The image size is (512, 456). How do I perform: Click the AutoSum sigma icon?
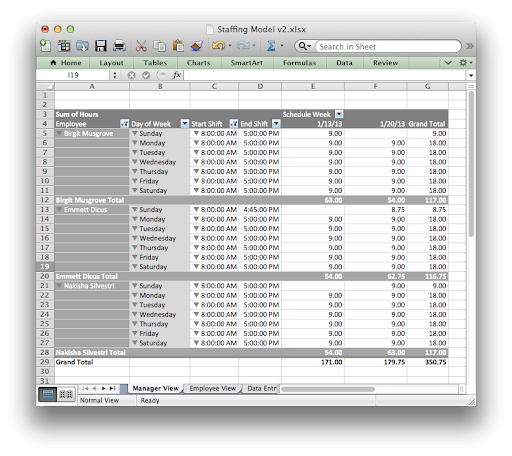tap(271, 46)
